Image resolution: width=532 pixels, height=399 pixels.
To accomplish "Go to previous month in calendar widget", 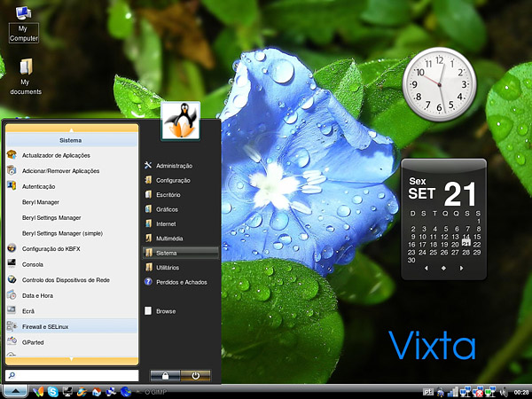I will (x=426, y=268).
